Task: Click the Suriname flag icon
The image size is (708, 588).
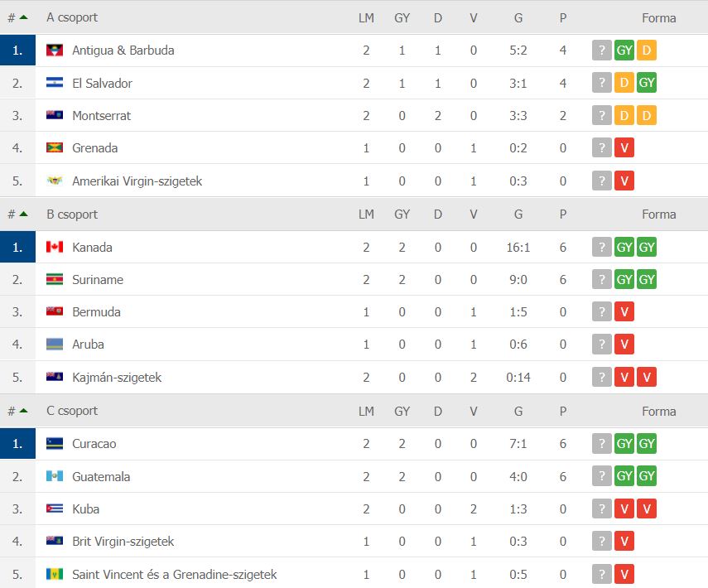Action: pos(55,280)
